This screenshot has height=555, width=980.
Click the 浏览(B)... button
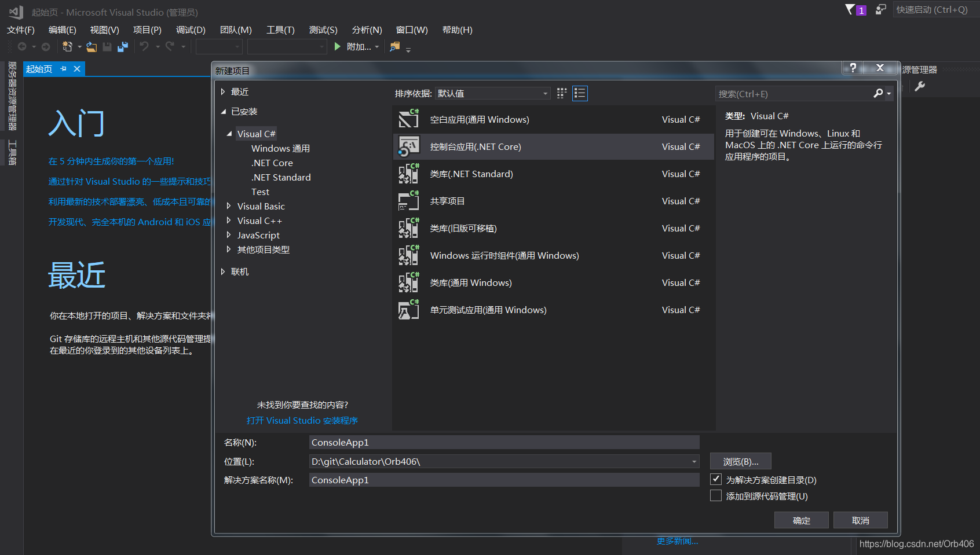coord(741,461)
